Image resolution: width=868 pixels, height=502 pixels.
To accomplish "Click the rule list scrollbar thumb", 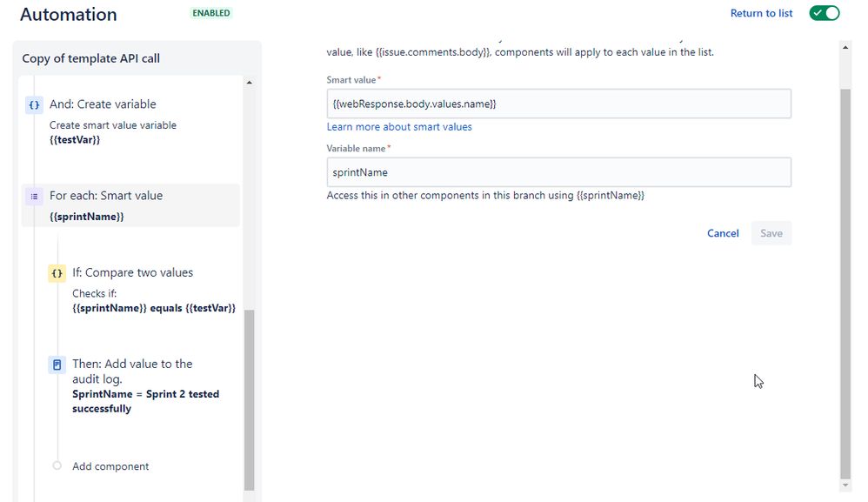I will [249, 399].
